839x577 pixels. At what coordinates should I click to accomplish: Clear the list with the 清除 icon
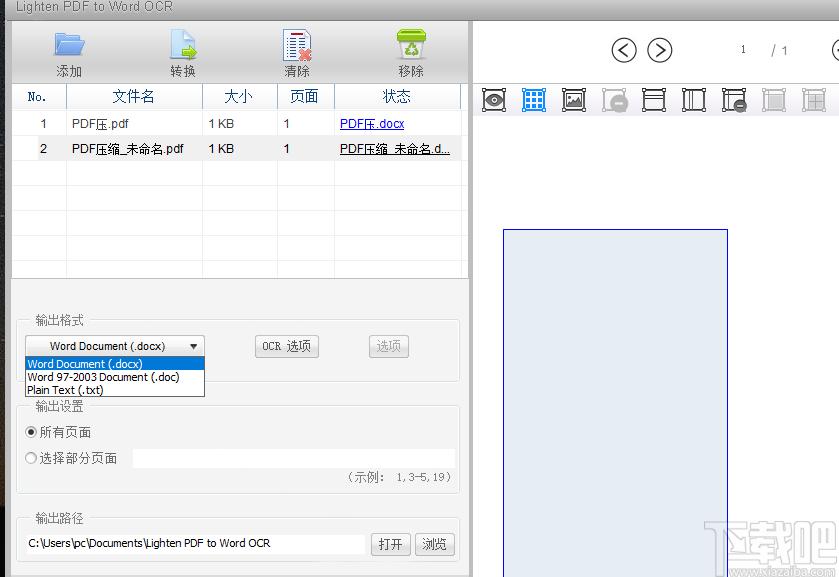(297, 45)
